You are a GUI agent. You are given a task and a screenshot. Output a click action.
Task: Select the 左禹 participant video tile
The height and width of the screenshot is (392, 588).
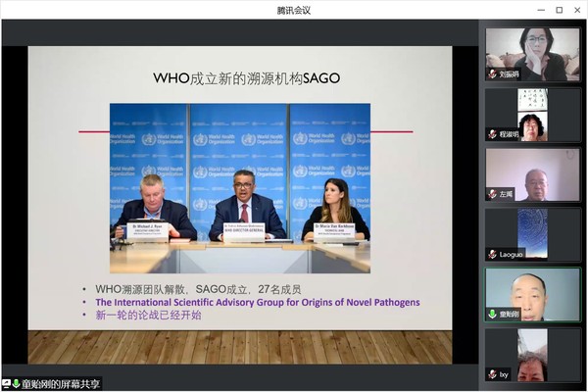tap(532, 174)
